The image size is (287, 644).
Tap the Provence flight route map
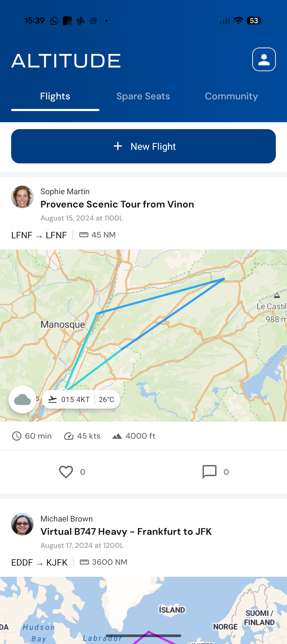170,332
